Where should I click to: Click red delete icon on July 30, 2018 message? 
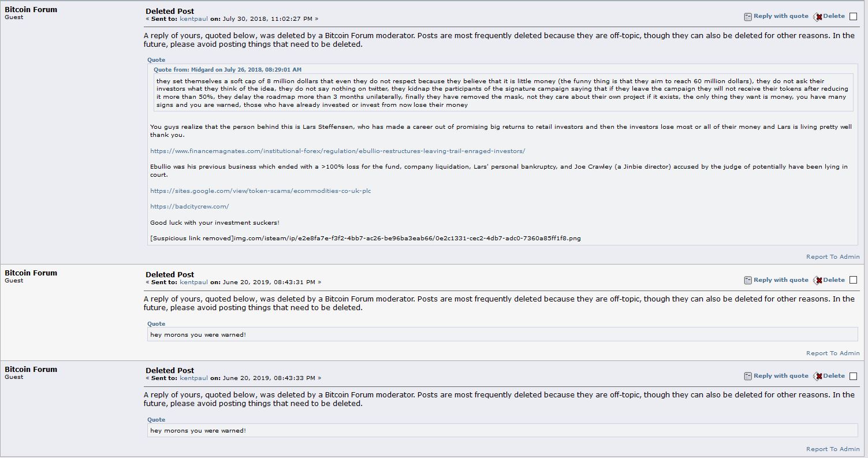point(817,17)
